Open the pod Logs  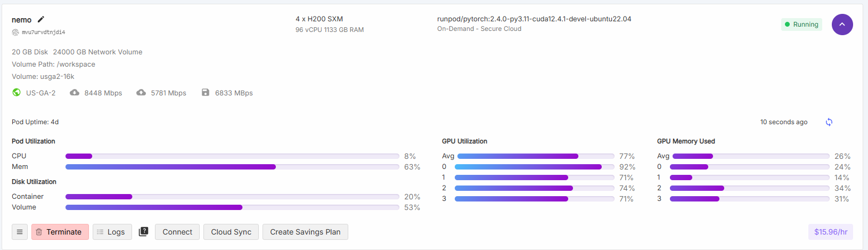(112, 232)
